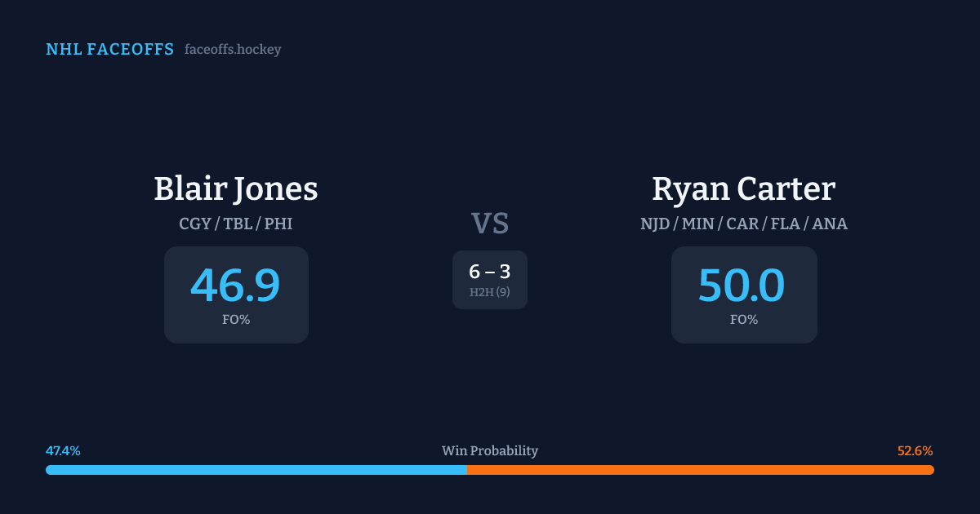Click the VS text between the players

tap(490, 224)
